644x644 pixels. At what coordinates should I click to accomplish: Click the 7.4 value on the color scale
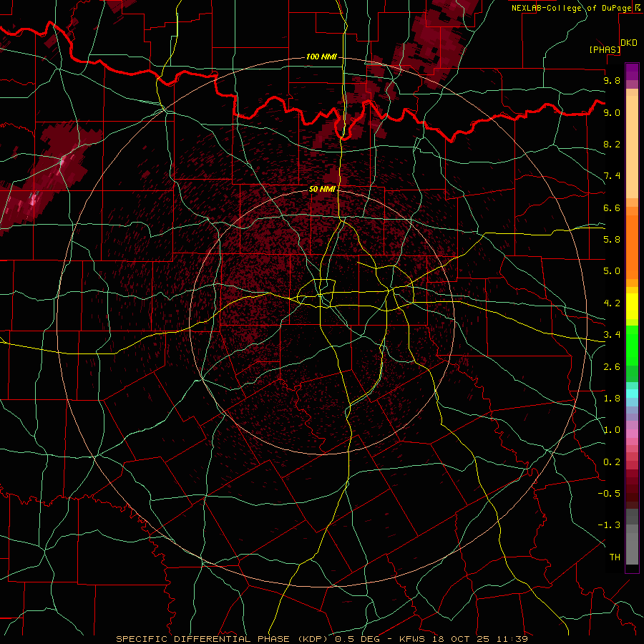click(612, 176)
